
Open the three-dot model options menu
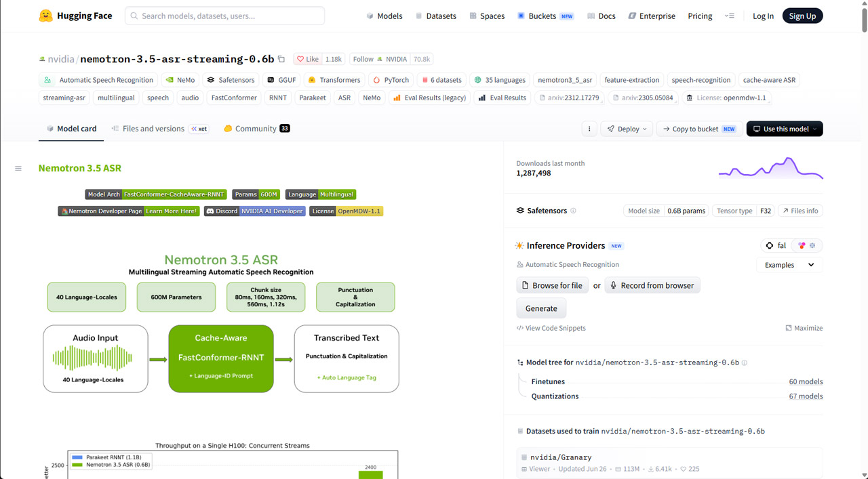[589, 129]
